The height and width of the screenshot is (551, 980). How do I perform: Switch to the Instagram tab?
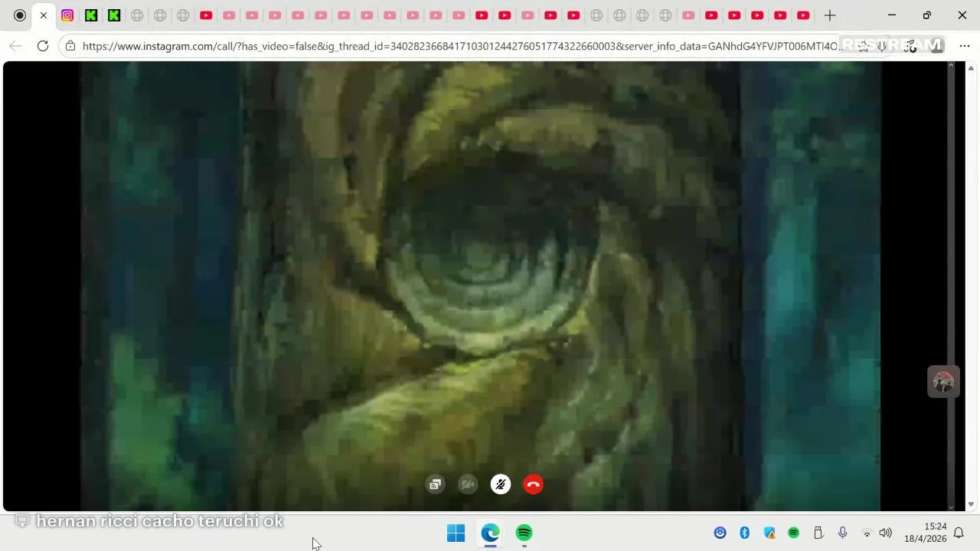[67, 15]
